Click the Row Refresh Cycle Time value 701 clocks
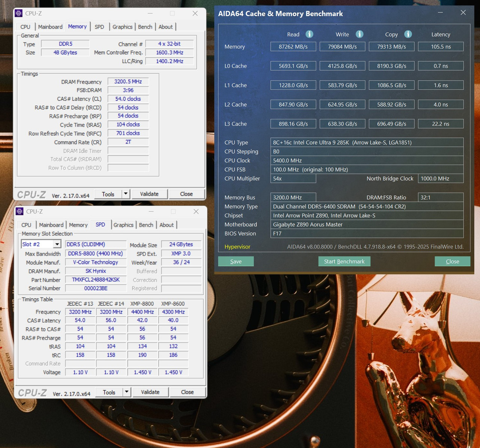 (128, 133)
